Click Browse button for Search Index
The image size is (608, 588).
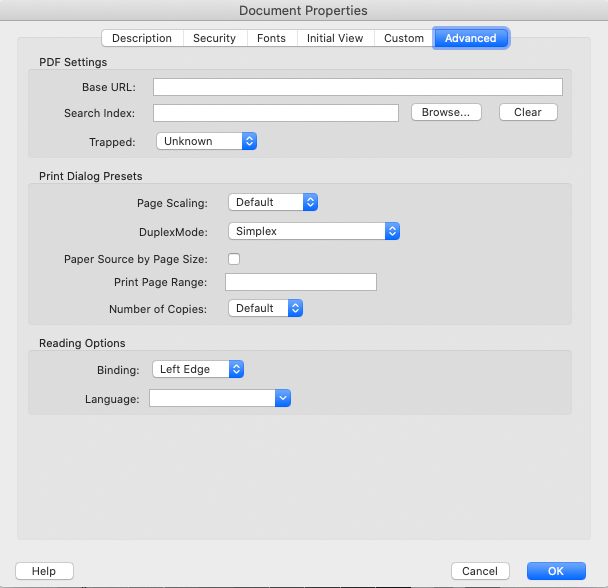tap(445, 113)
